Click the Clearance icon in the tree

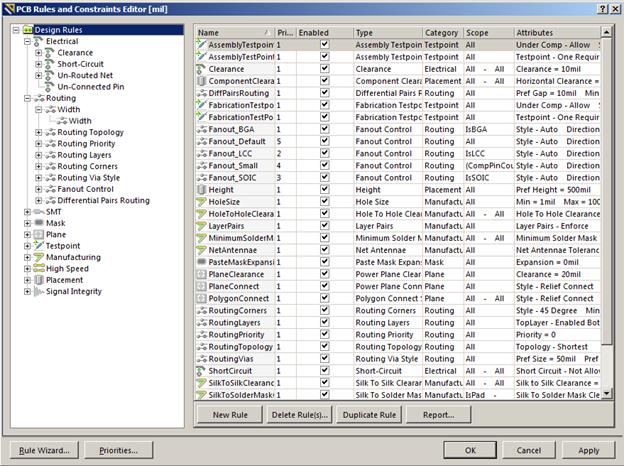point(50,53)
